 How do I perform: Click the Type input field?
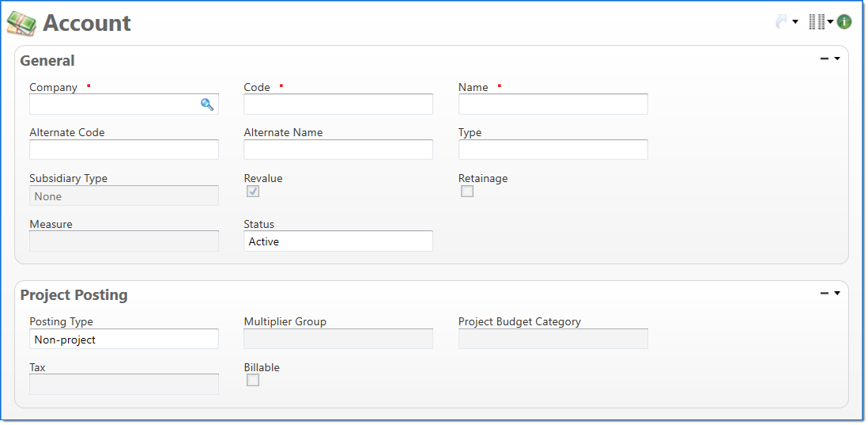(553, 150)
